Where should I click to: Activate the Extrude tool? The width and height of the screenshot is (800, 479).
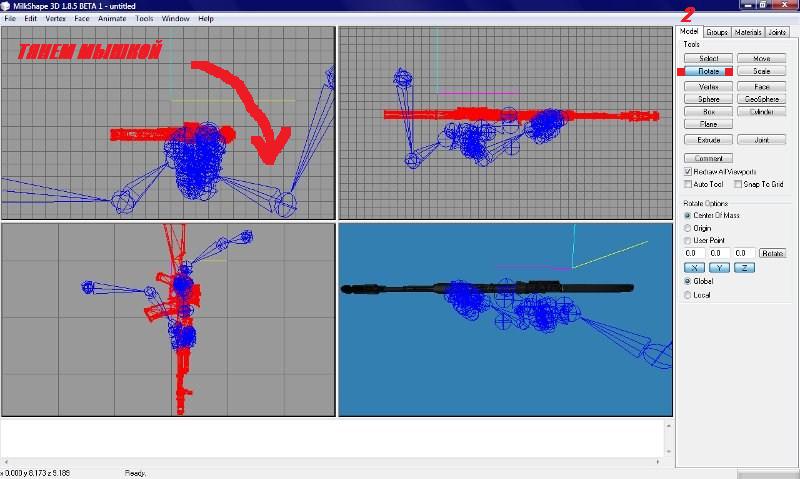point(708,140)
